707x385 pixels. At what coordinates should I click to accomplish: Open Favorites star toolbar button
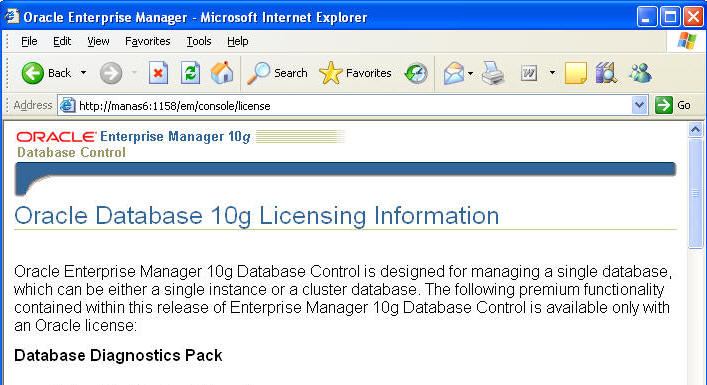[x=355, y=73]
